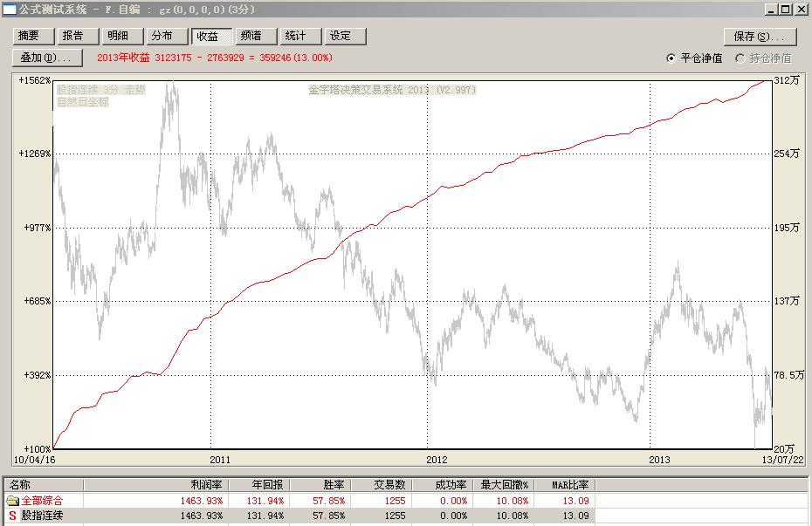
Task: Click 13.09 MAR value in 股指连续 row
Action: point(576,516)
